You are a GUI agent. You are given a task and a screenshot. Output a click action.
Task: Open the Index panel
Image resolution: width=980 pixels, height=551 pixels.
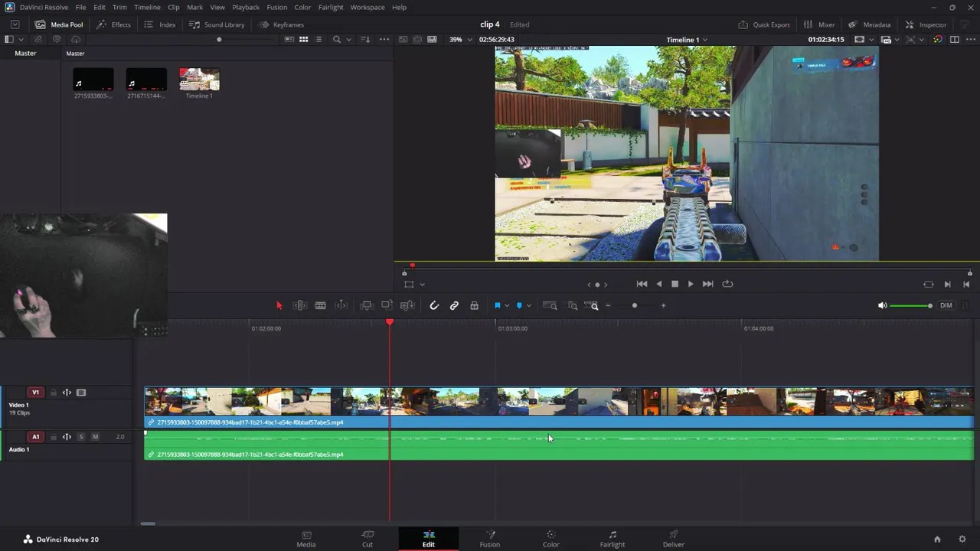click(x=160, y=24)
